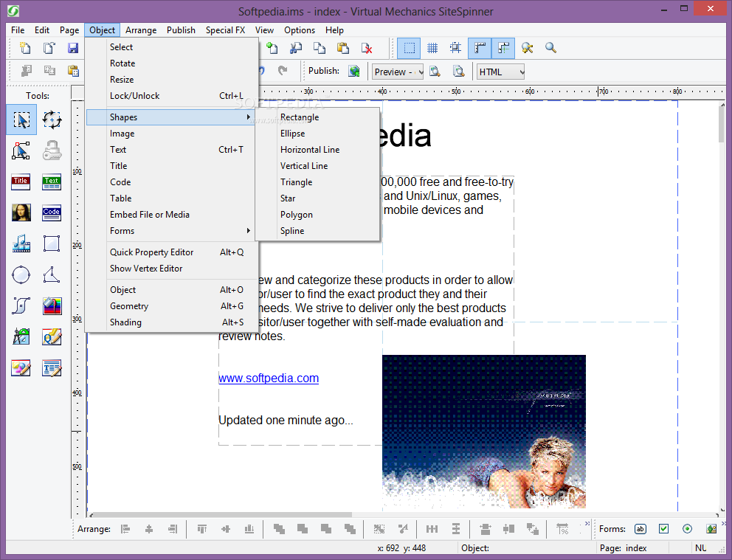This screenshot has width=732, height=560.
Task: Toggle the rulers display button
Action: tap(480, 48)
